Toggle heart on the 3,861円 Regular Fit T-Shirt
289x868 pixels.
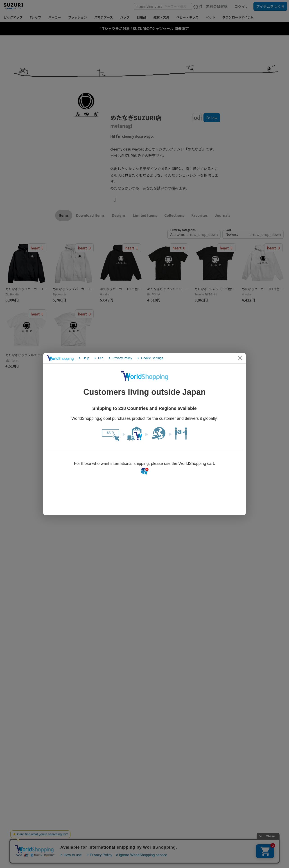click(226, 248)
